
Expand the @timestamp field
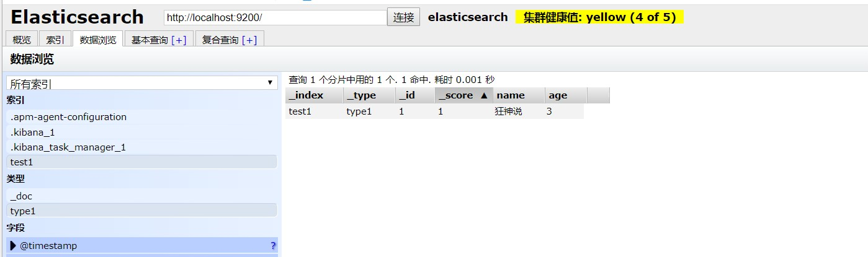pos(14,246)
